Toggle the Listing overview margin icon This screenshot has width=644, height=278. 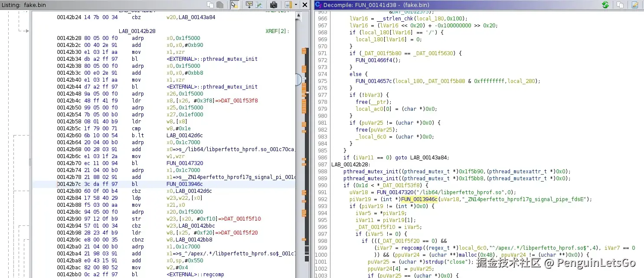coord(288,5)
